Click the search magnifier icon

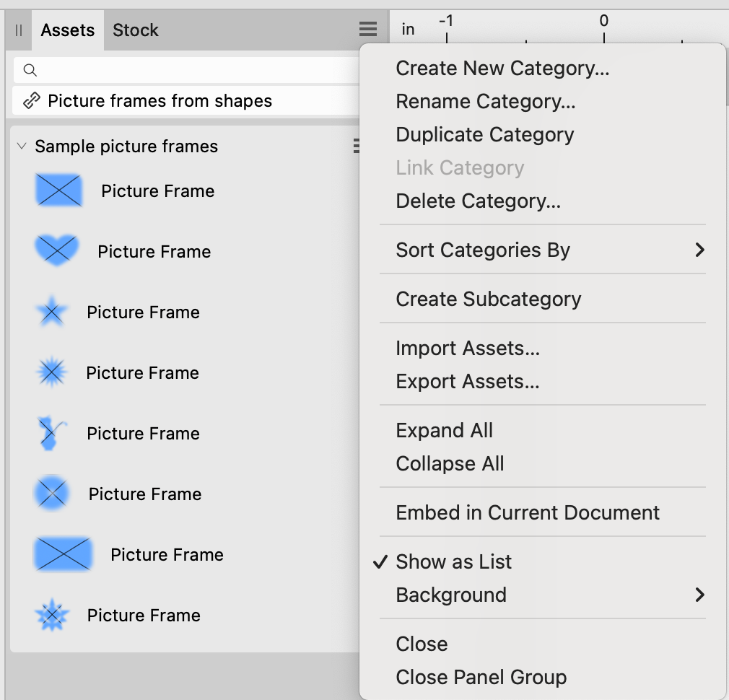29,70
